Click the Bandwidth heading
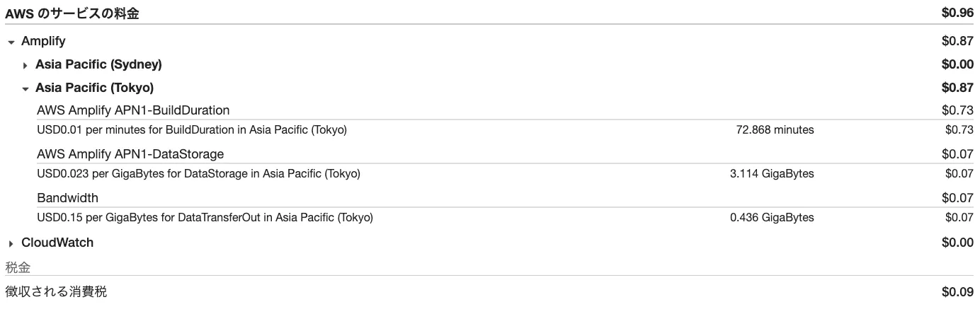This screenshot has height=309, width=980. click(x=67, y=198)
